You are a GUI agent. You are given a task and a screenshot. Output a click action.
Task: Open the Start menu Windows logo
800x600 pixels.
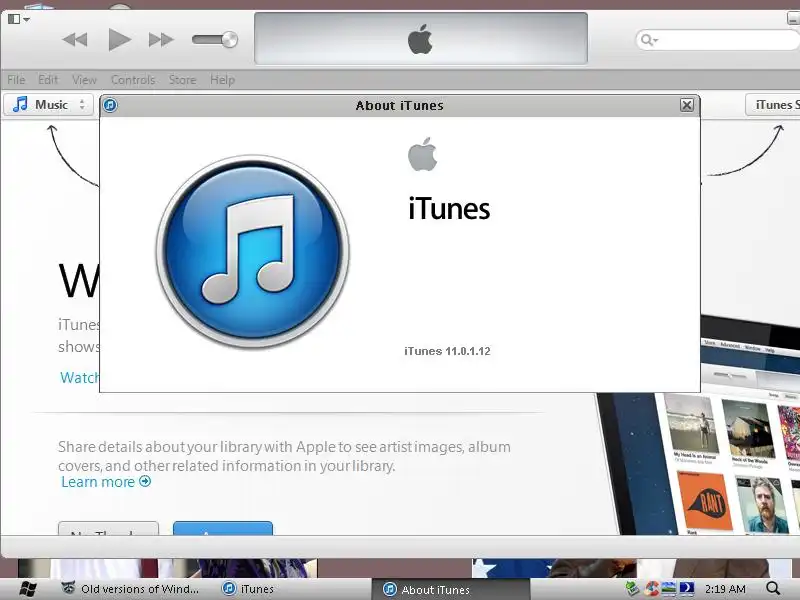tap(28, 589)
